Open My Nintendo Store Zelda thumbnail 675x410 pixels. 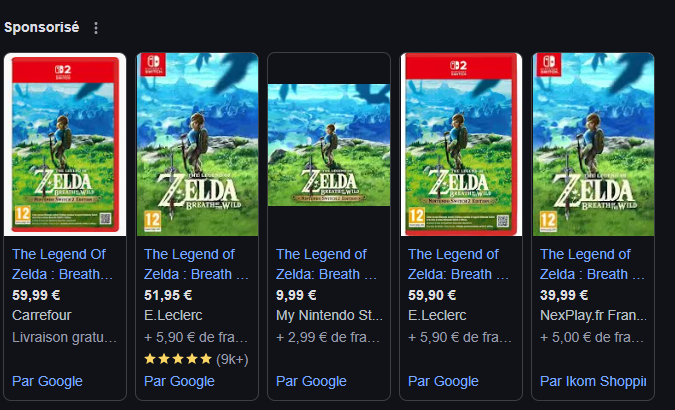(329, 145)
